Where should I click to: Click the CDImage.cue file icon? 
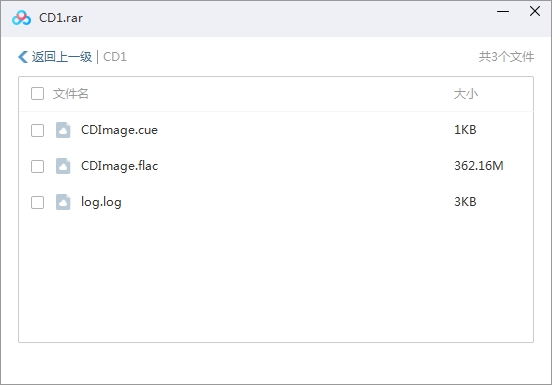click(x=63, y=130)
